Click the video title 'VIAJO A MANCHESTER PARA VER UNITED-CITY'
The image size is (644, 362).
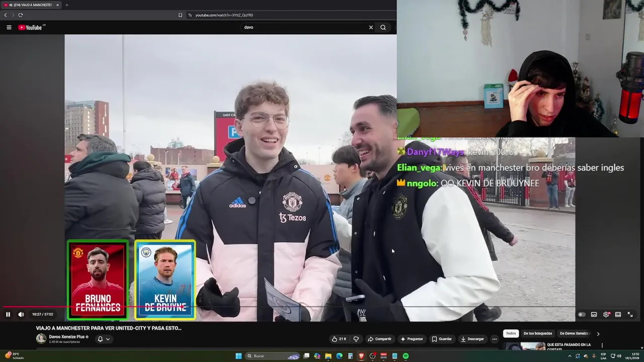(x=109, y=328)
